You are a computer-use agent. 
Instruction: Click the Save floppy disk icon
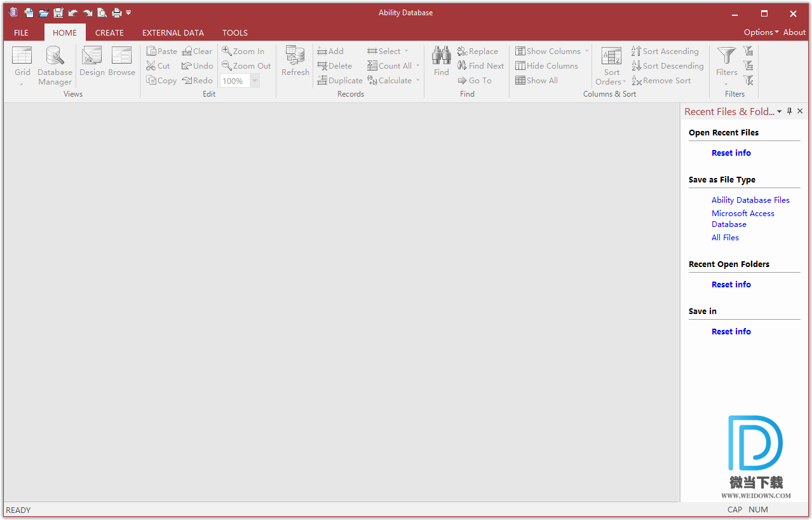click(58, 13)
